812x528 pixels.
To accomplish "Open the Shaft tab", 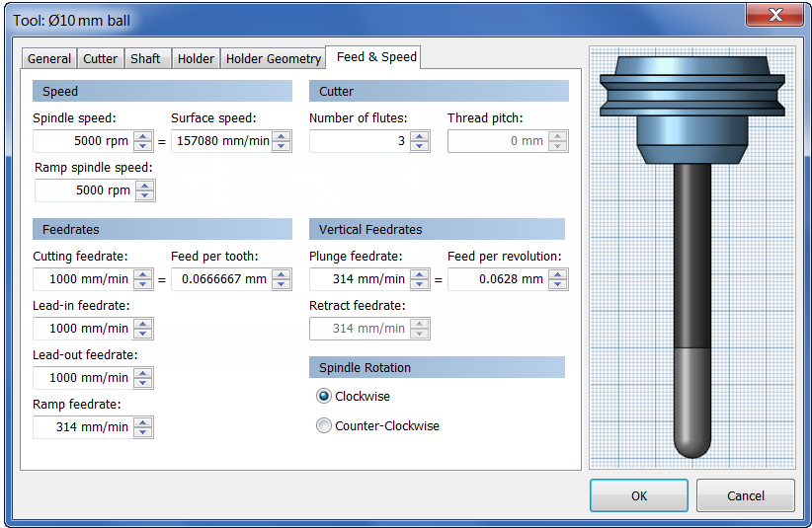I will pos(145,58).
